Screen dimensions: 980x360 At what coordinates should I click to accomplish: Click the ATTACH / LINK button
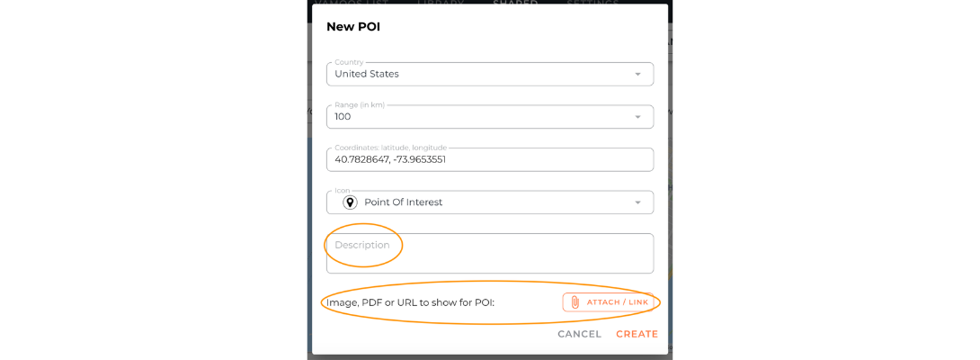[x=608, y=302]
